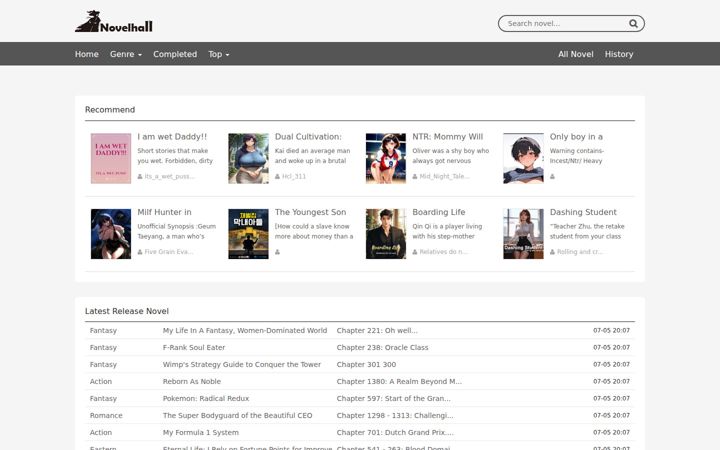720x450 pixels.
Task: Go to Home in navigation bar
Action: tap(87, 54)
